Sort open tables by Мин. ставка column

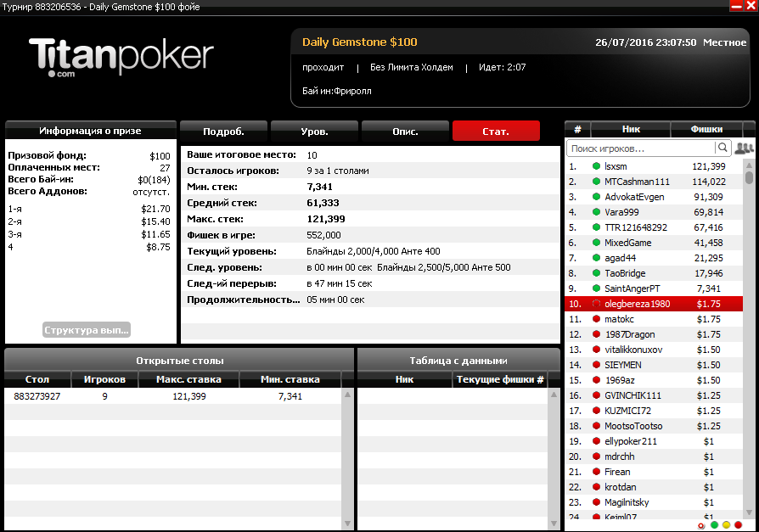tap(290, 379)
